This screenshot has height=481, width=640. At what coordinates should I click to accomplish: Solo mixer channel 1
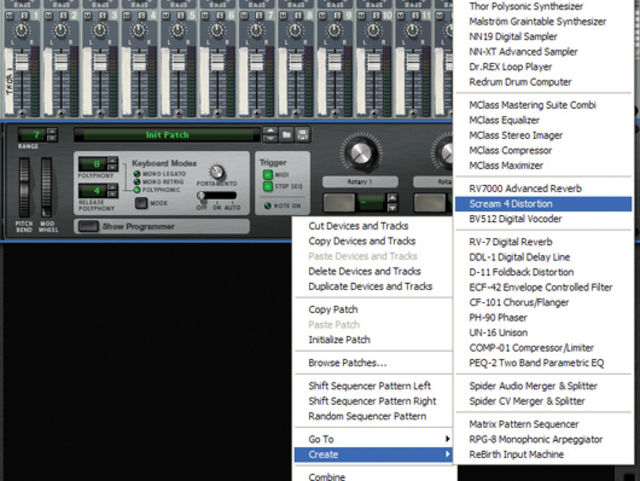[24, 16]
